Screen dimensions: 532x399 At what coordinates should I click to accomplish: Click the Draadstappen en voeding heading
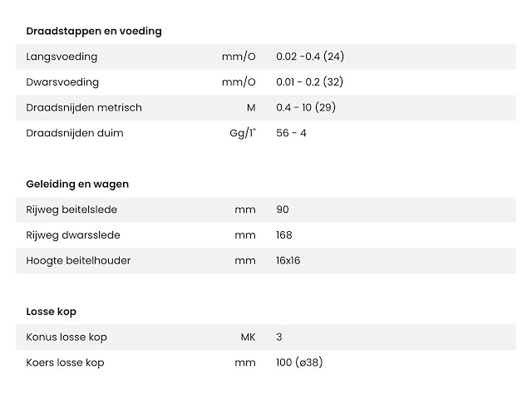pyautogui.click(x=94, y=32)
